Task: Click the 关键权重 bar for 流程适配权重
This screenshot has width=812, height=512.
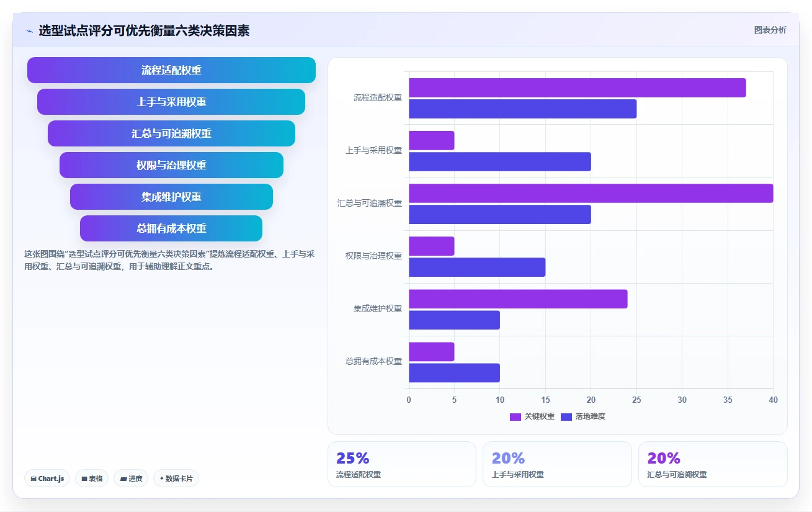Action: tap(577, 88)
